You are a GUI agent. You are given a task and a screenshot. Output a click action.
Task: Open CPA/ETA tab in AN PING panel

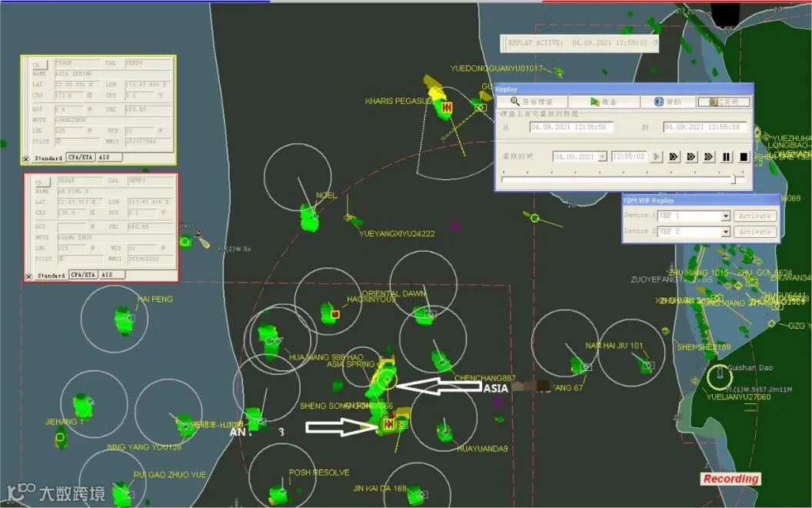pos(83,275)
